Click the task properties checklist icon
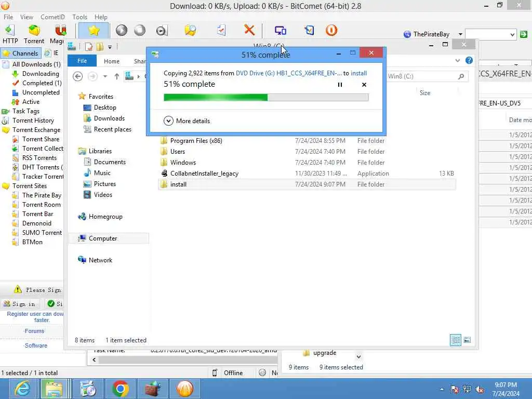 coord(221,31)
